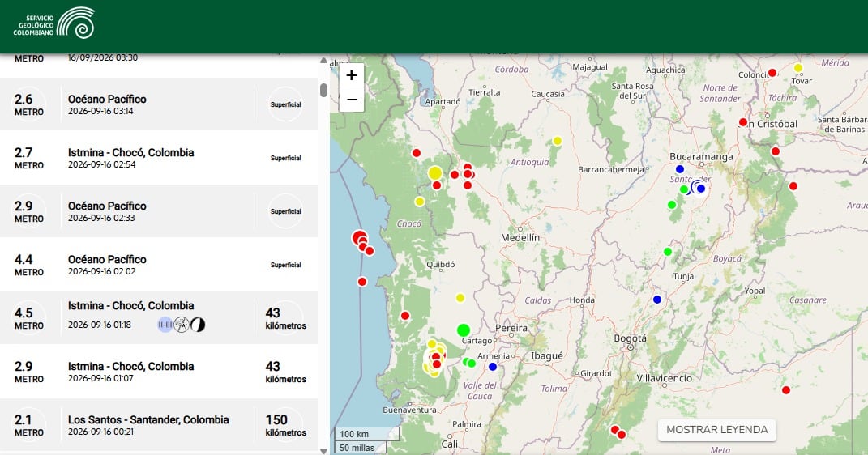Open the 2.7 Istmina - Chocó 02:54 event
This screenshot has height=455, width=868.
[x=159, y=158]
